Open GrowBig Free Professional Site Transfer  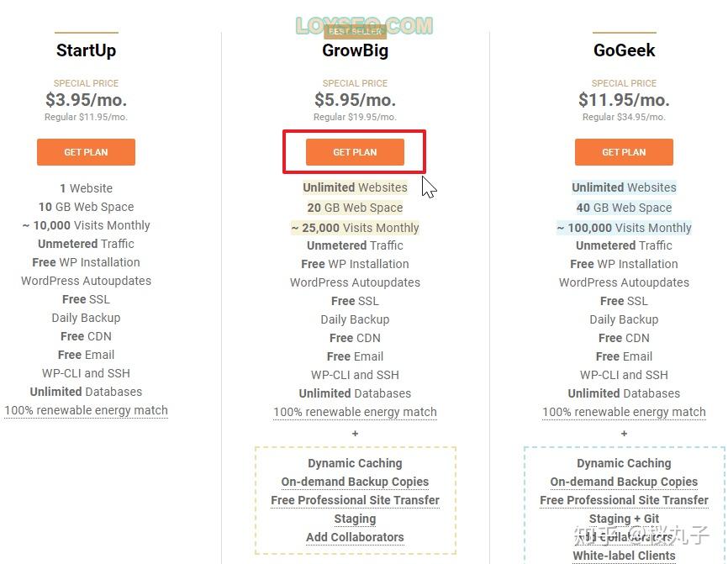pos(355,500)
